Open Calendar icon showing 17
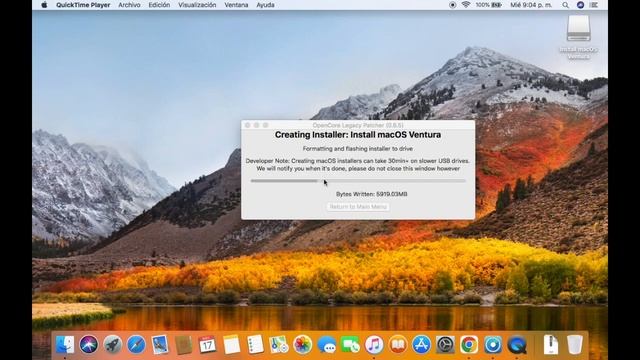The height and width of the screenshot is (360, 640). click(207, 345)
